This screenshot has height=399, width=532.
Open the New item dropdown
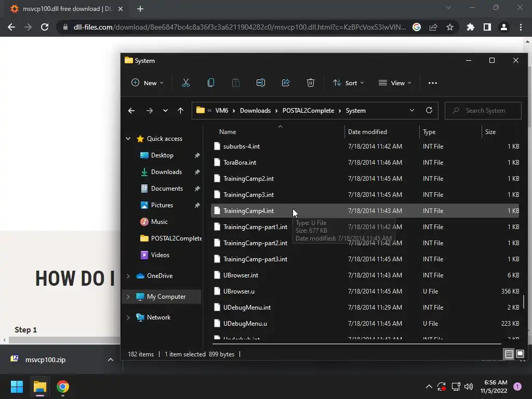point(148,83)
